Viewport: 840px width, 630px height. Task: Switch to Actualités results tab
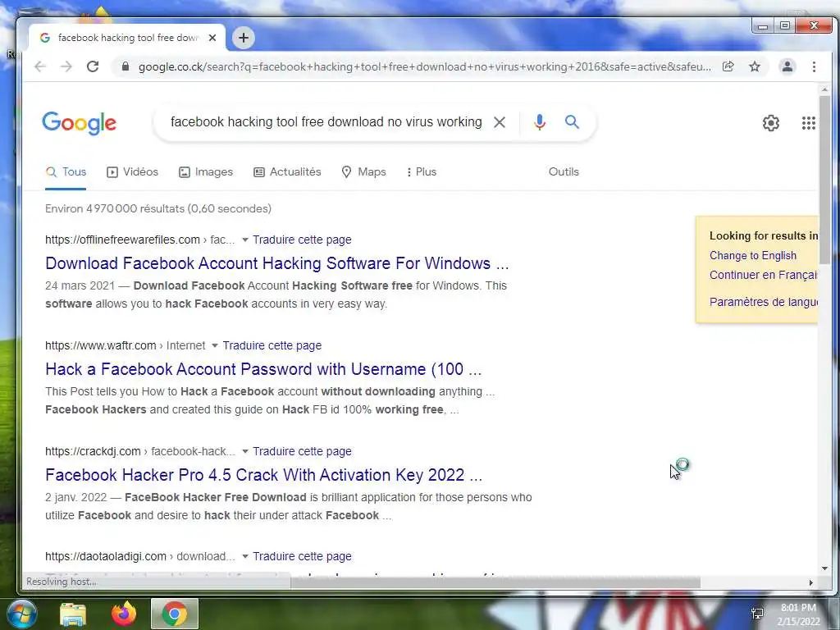(x=287, y=172)
